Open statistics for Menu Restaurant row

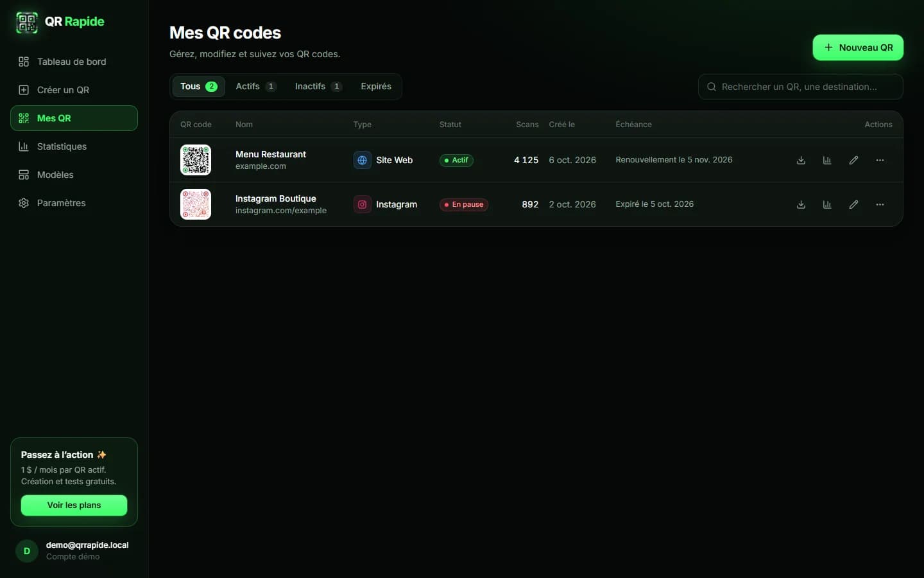tap(827, 160)
